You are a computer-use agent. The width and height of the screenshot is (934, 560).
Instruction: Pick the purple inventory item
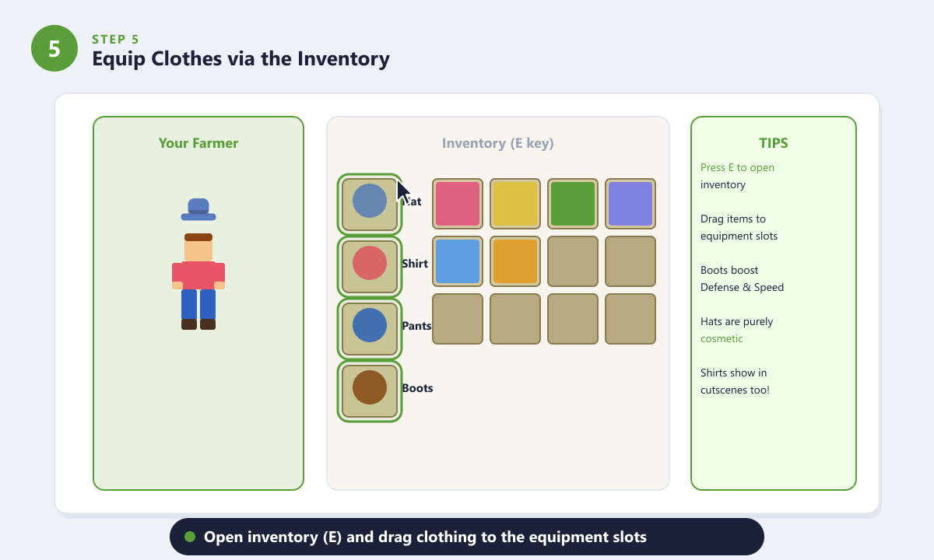630,204
